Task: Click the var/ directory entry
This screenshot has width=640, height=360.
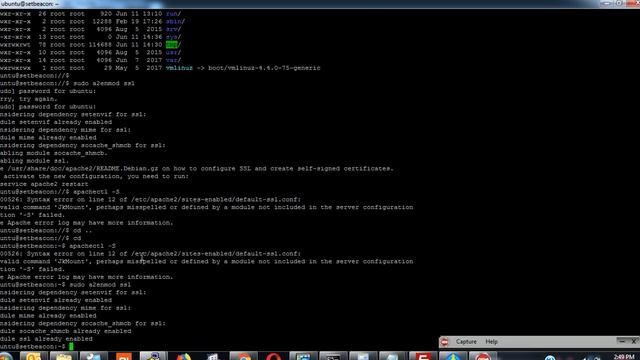Action: (x=173, y=60)
